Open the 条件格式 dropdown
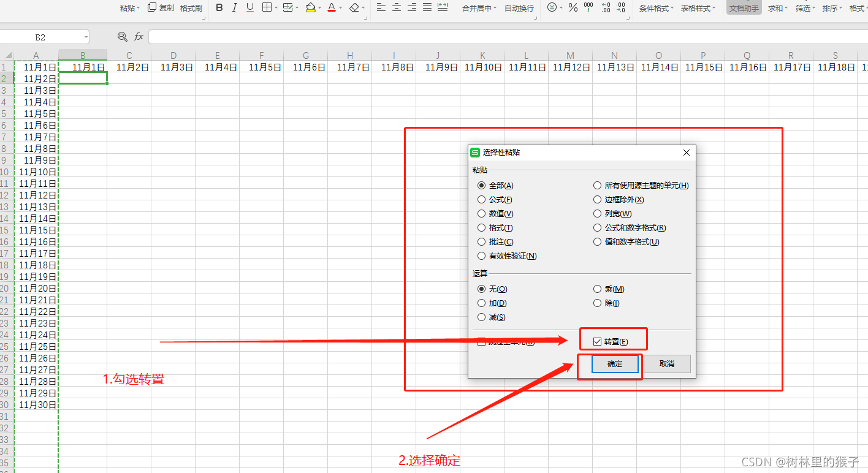The image size is (868, 473). pyautogui.click(x=657, y=8)
